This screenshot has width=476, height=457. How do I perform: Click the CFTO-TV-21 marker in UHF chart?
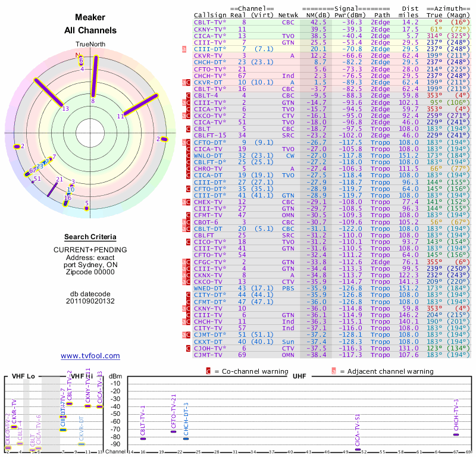[x=173, y=431]
